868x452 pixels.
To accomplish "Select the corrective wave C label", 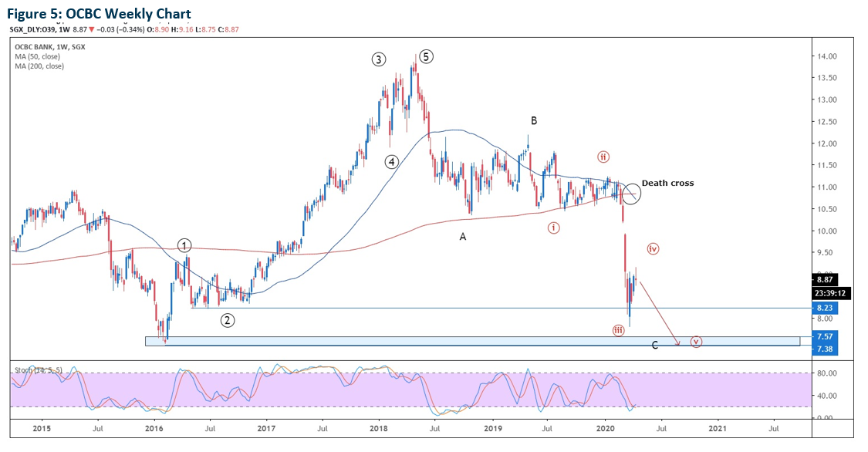I will pos(655,346).
